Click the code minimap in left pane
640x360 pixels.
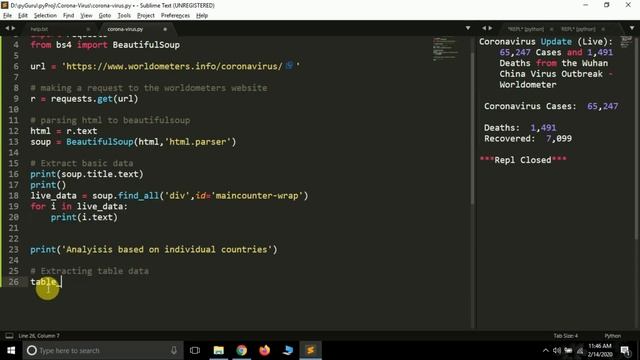445,49
